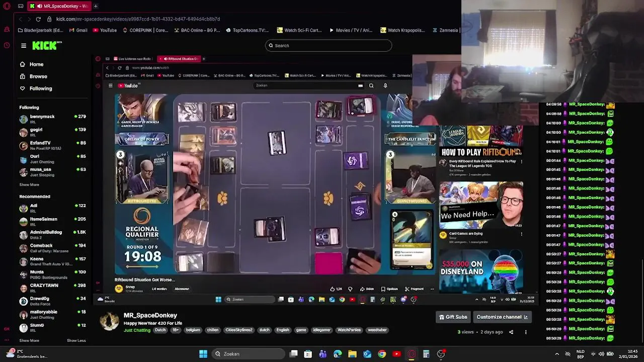
Task: Open Outlook from the taskbar
Action: click(367, 354)
